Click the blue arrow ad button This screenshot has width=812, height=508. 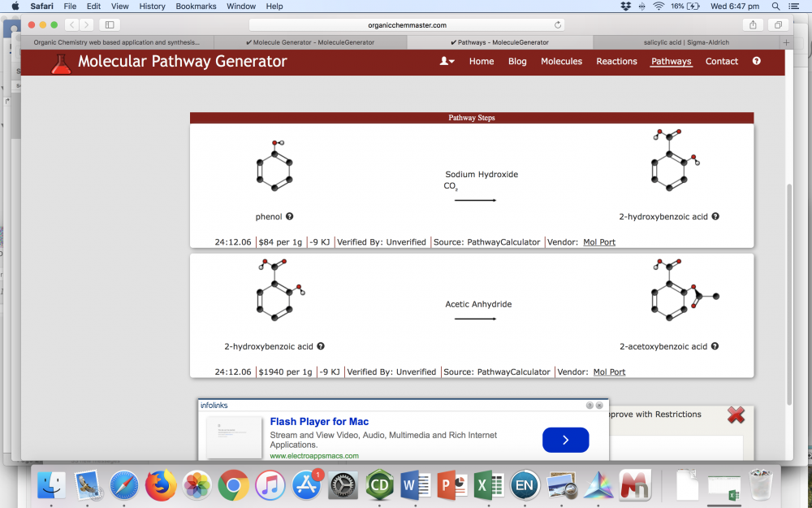tap(565, 440)
